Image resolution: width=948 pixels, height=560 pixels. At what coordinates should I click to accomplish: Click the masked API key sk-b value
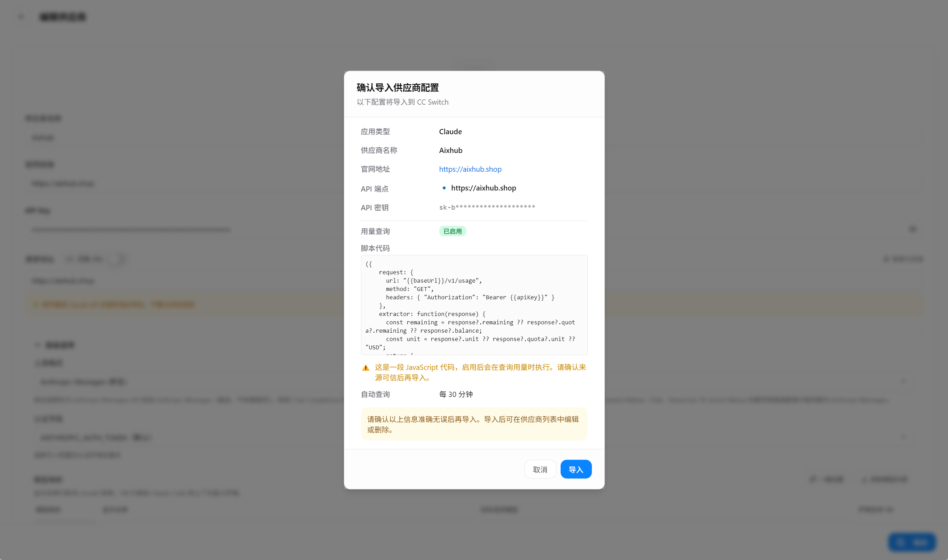[x=487, y=207]
